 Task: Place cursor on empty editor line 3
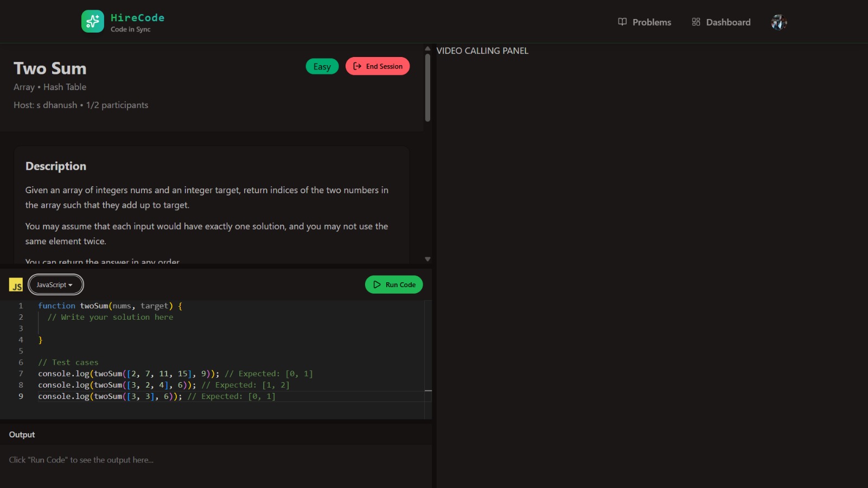(163, 328)
